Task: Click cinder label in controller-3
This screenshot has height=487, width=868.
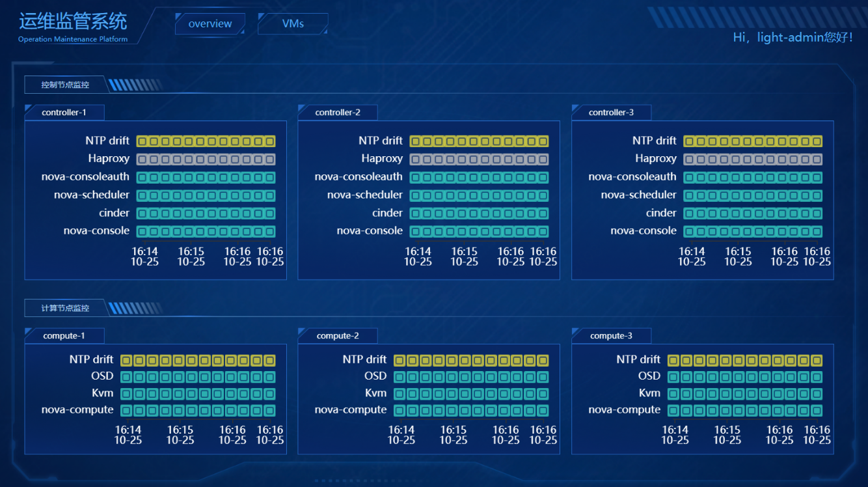Action: pos(661,213)
